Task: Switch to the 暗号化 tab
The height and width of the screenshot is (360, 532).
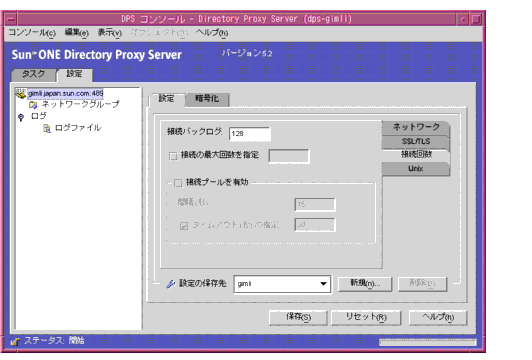Action: tap(207, 99)
